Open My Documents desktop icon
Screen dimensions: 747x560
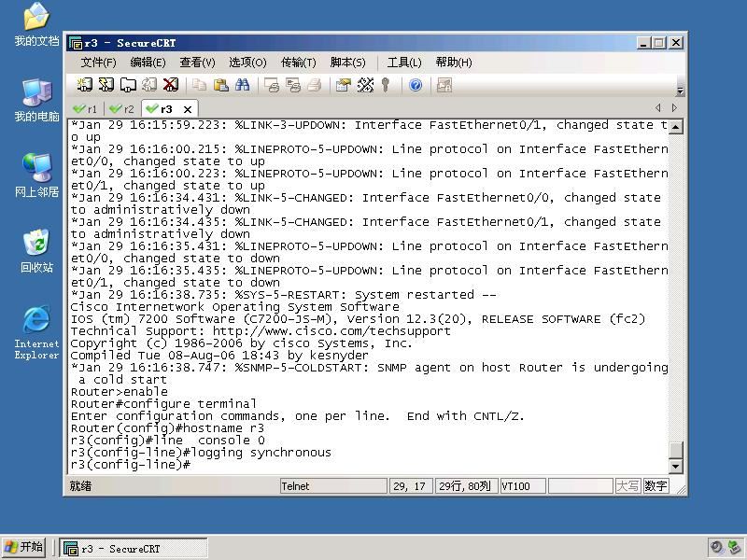pyautogui.click(x=36, y=25)
